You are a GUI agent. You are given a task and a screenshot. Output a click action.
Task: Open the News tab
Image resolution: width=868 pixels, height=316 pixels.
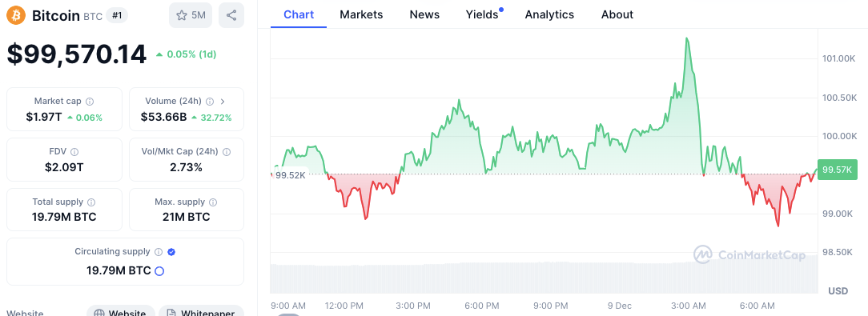pyautogui.click(x=424, y=14)
